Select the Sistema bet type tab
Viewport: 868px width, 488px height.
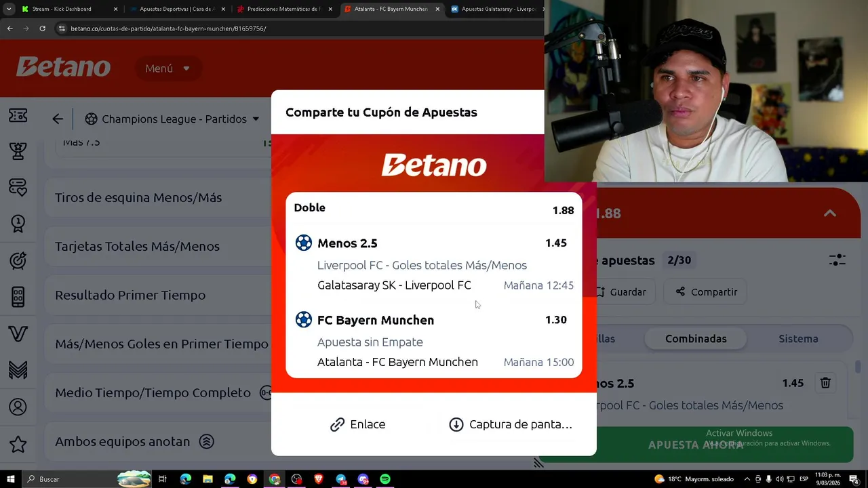pyautogui.click(x=798, y=339)
